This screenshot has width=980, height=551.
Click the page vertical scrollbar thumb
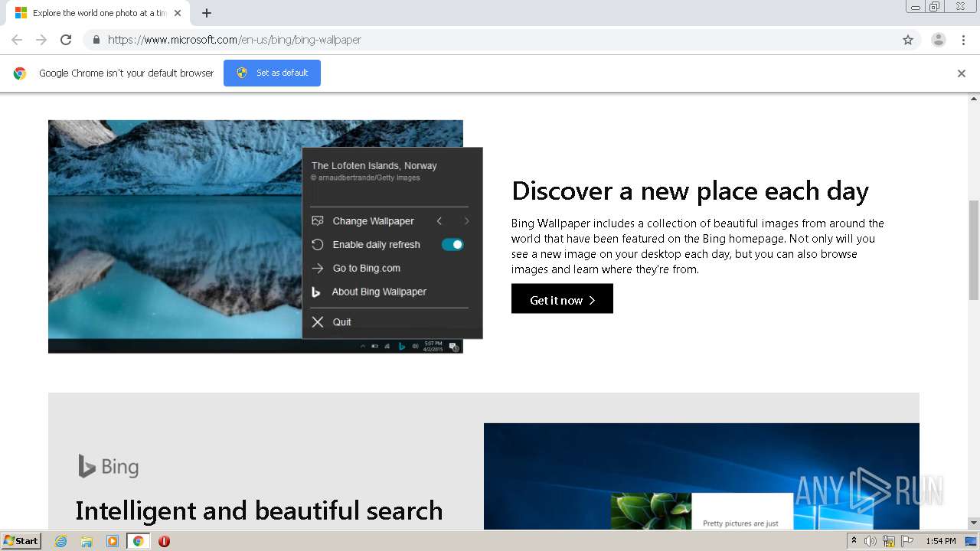pos(974,249)
